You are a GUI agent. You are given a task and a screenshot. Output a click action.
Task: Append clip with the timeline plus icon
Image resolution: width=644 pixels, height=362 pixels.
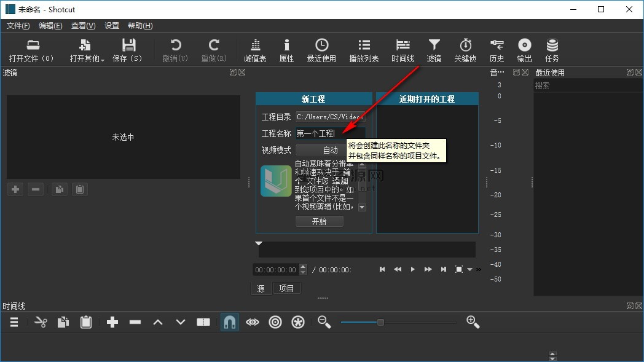pyautogui.click(x=112, y=322)
